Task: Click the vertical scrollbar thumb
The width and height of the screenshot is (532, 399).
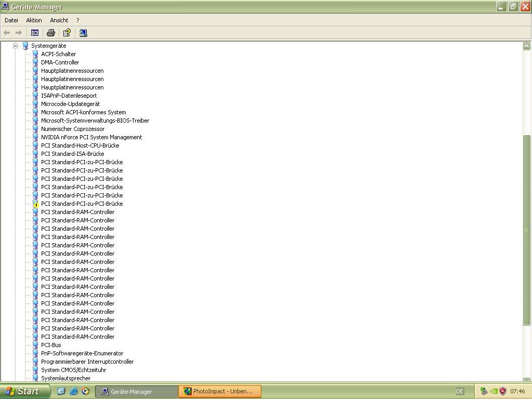Action: (x=527, y=230)
